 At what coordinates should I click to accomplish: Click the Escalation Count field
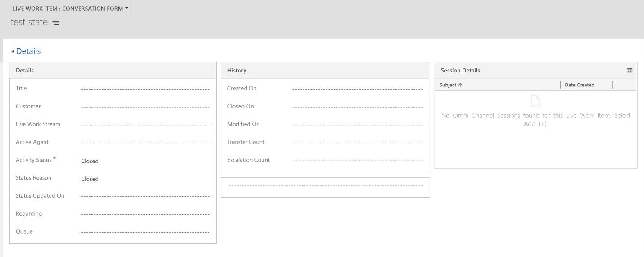[358, 161]
